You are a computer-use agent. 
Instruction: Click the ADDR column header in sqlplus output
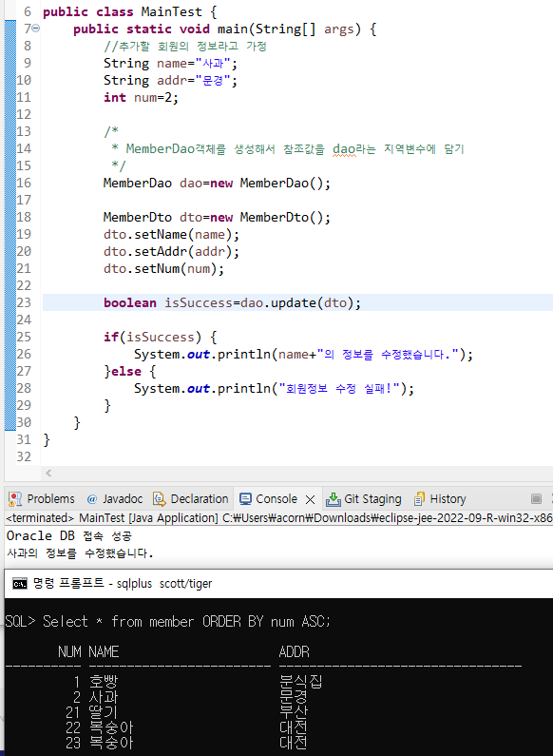click(x=294, y=651)
